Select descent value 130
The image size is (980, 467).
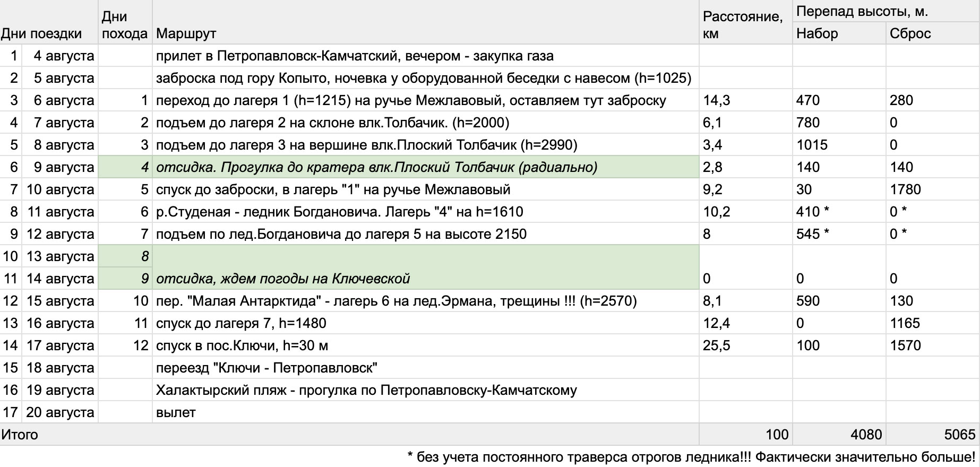(933, 301)
